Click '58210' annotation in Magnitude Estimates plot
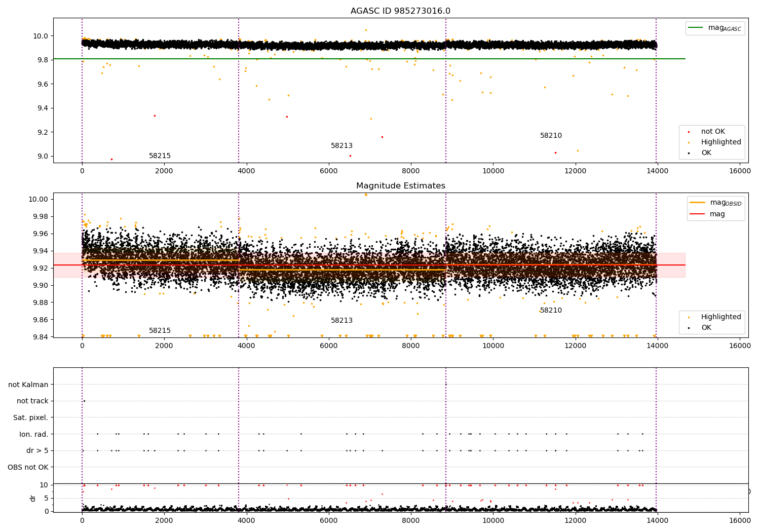The height and width of the screenshot is (532, 760). [x=551, y=311]
